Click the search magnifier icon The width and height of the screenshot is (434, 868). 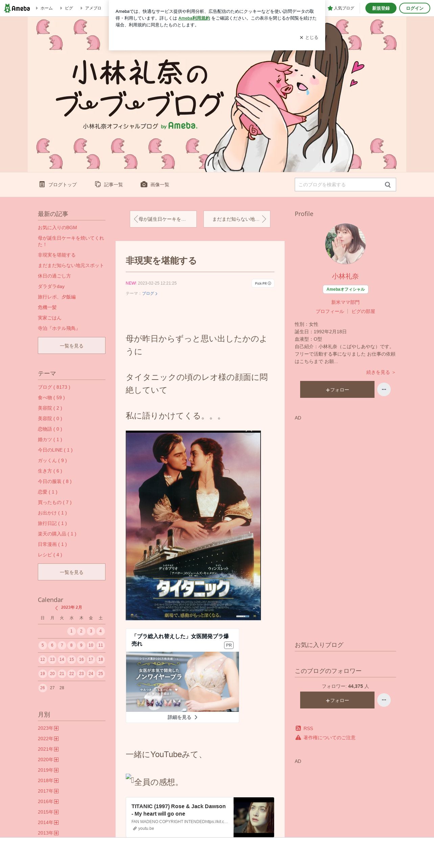[x=388, y=185]
